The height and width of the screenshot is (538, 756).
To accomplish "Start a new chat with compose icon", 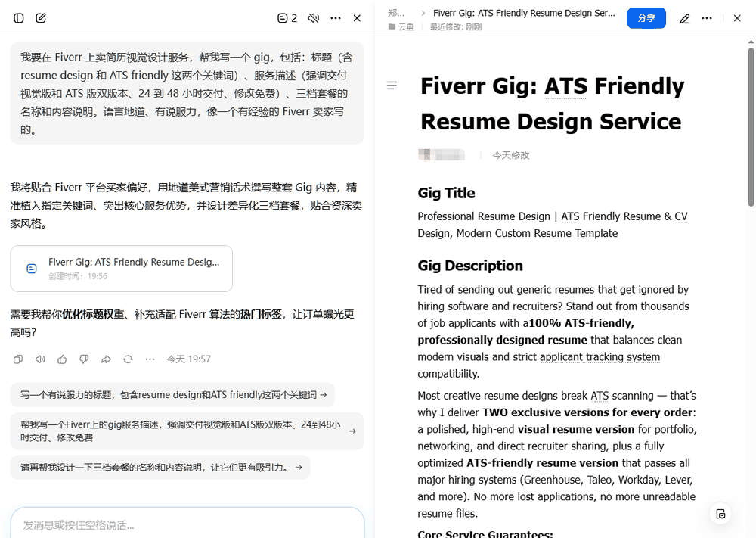I will click(41, 18).
